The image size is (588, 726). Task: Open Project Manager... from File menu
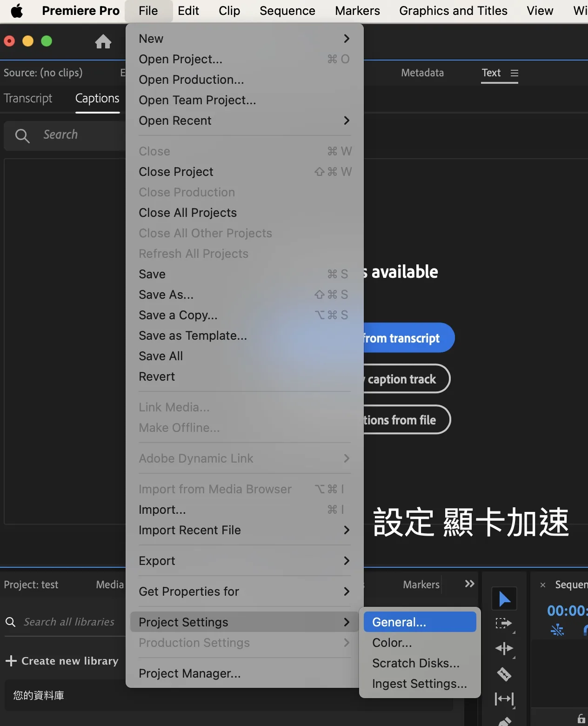point(244,673)
